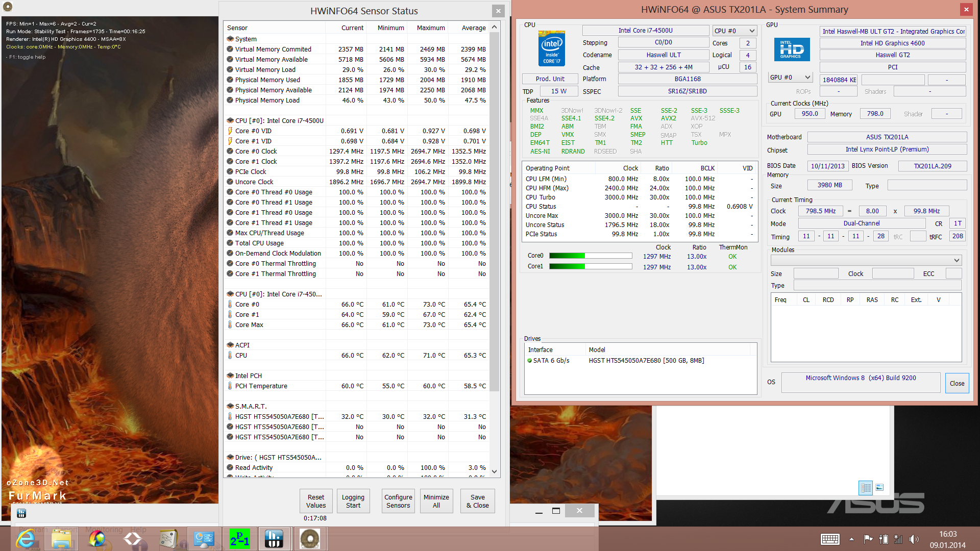Click the sensor list scroll down arrow
Viewport: 980px width, 551px height.
[494, 471]
